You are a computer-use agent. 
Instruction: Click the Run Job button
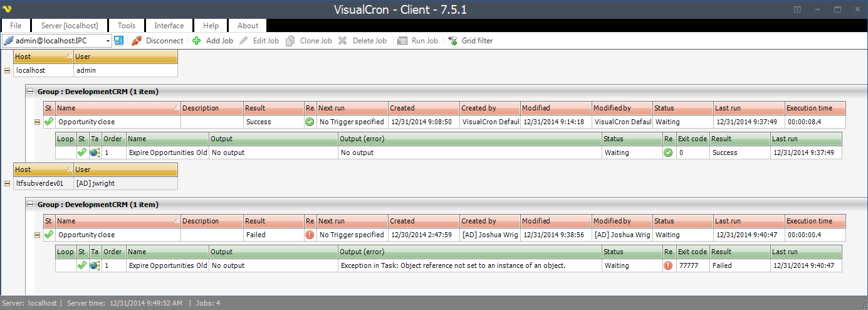[x=417, y=41]
